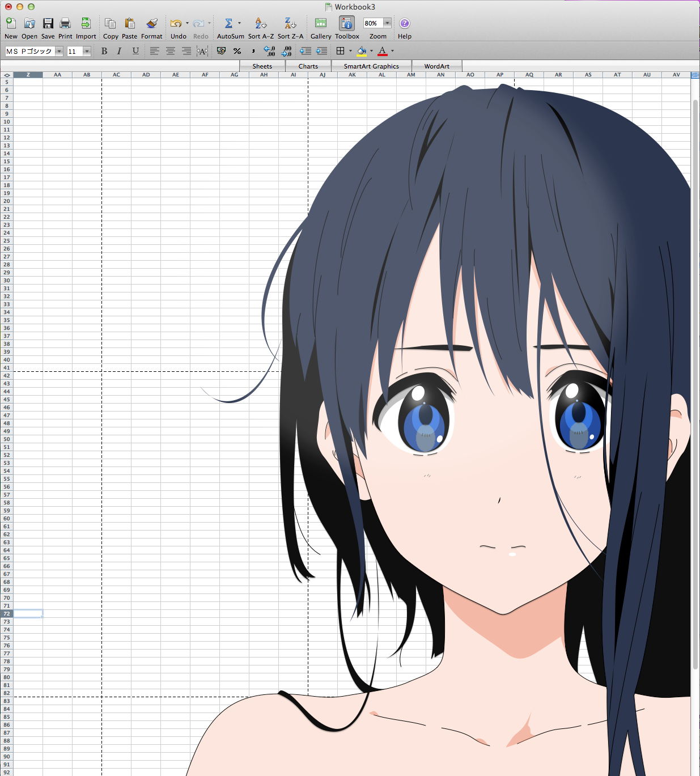This screenshot has width=700, height=776.
Task: Open the Fill Color dropdown arrow
Action: [371, 51]
